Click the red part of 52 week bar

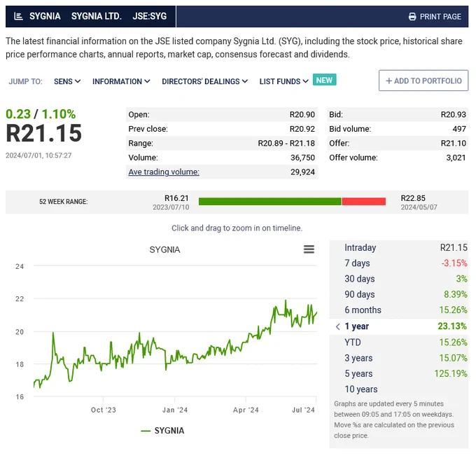[364, 202]
